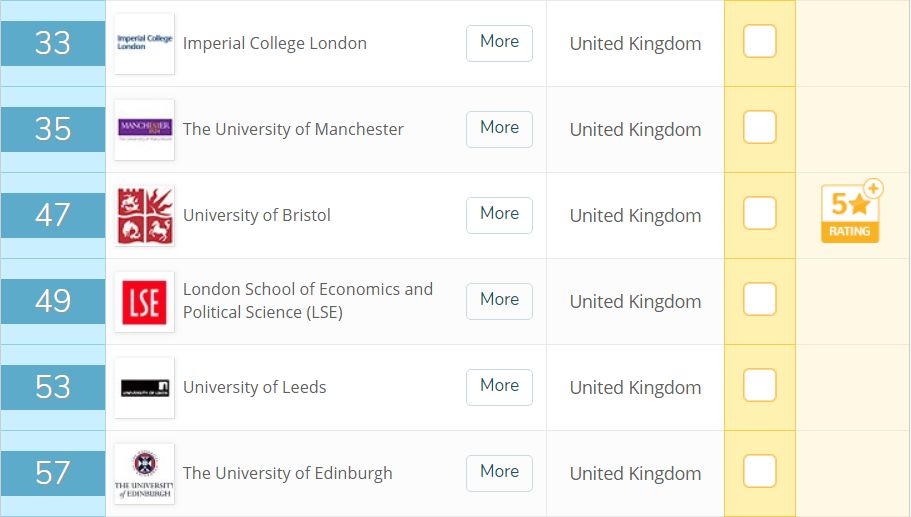Check the compare box for University of Manchester
Image resolution: width=911 pixels, height=517 pixels.
click(x=759, y=127)
